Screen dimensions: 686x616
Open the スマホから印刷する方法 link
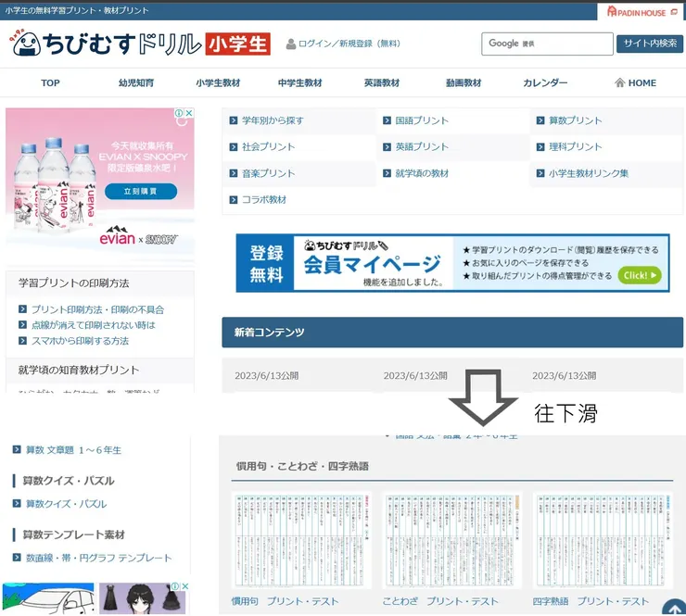[x=80, y=341]
